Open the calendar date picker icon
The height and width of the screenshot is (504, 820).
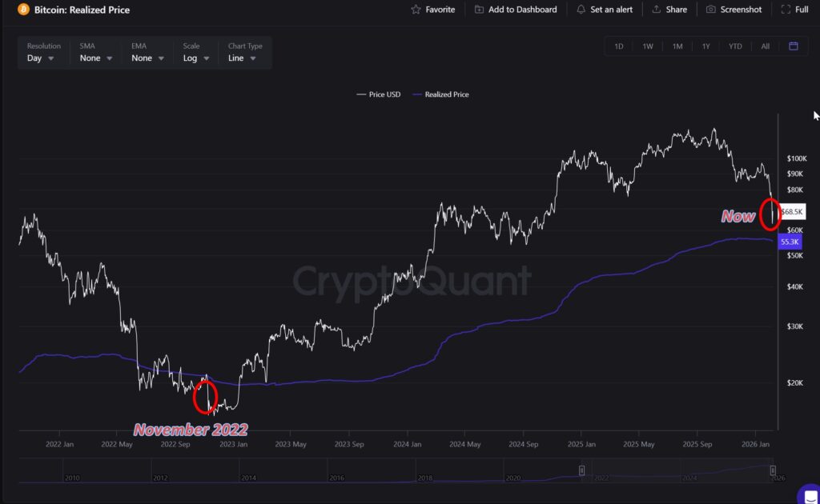tap(794, 46)
